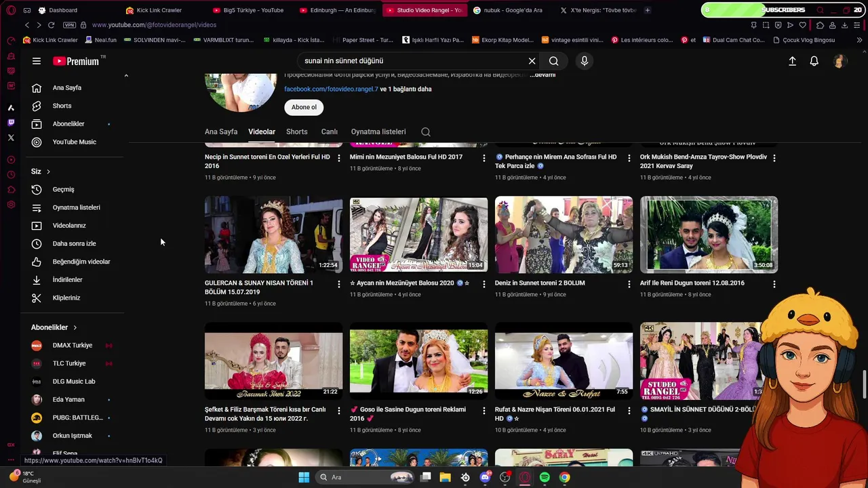
Task: Open options menu for GULERCAN & SUNAY video
Action: (x=339, y=284)
